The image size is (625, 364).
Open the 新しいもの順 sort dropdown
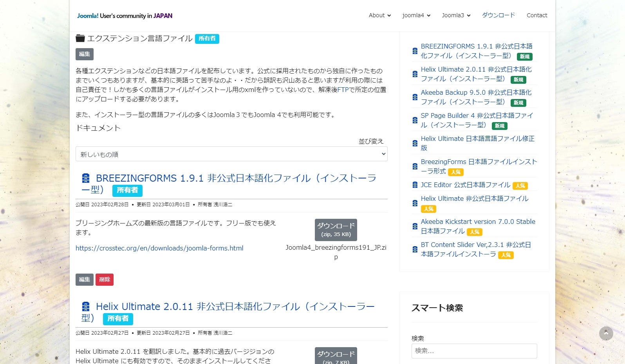coord(231,154)
